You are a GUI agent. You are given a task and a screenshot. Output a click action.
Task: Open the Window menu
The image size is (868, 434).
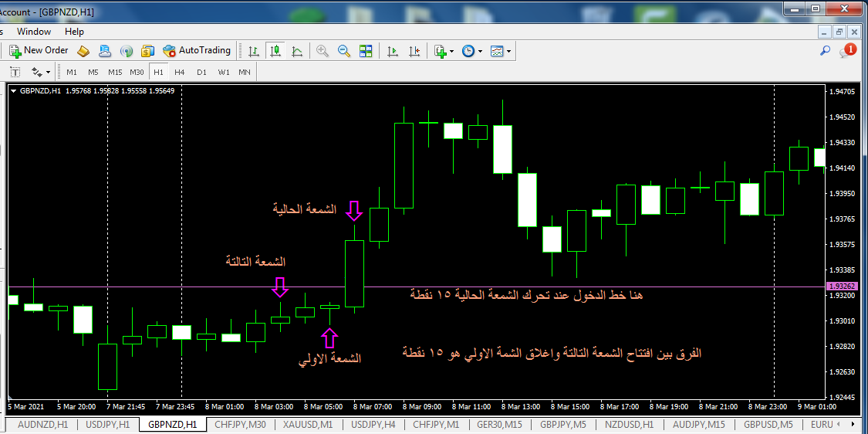coord(34,32)
